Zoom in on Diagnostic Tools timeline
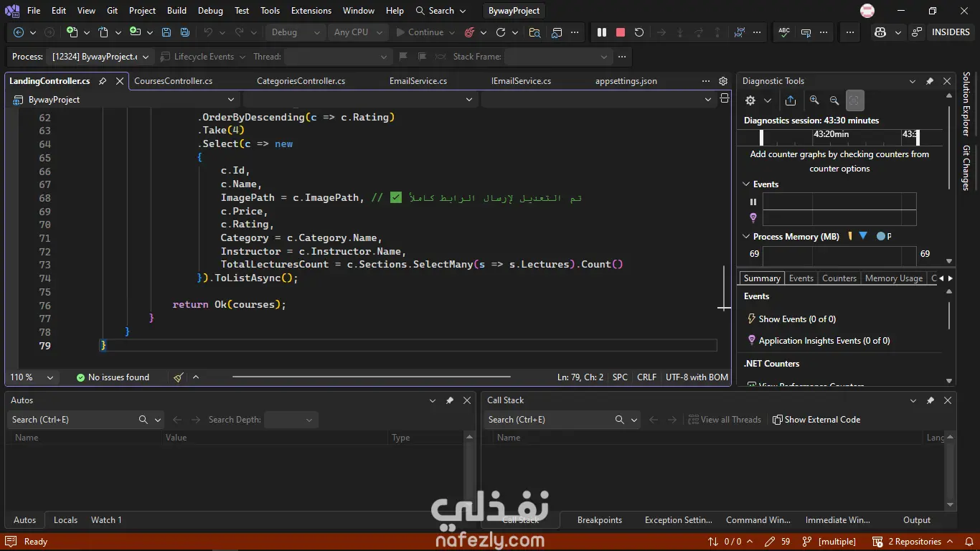980x551 pixels. 814,100
